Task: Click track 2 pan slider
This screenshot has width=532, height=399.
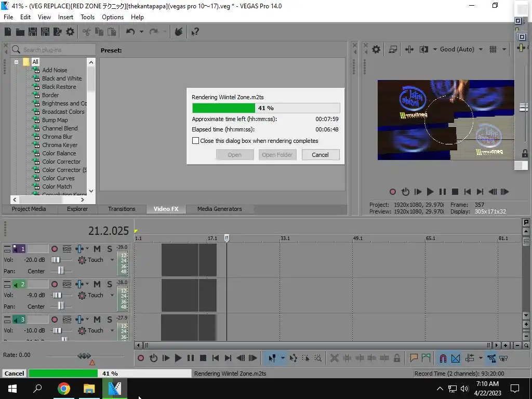Action: tap(61, 306)
